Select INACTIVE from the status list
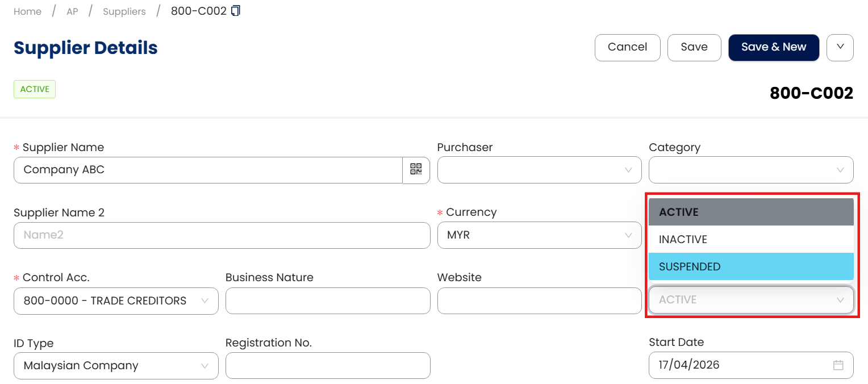Screen dimensions: 868x384 750,239
